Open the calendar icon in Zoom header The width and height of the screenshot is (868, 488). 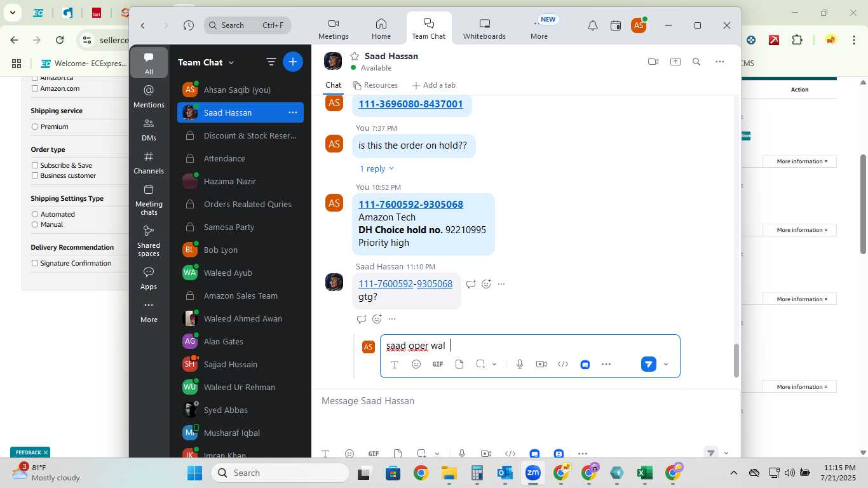point(615,25)
